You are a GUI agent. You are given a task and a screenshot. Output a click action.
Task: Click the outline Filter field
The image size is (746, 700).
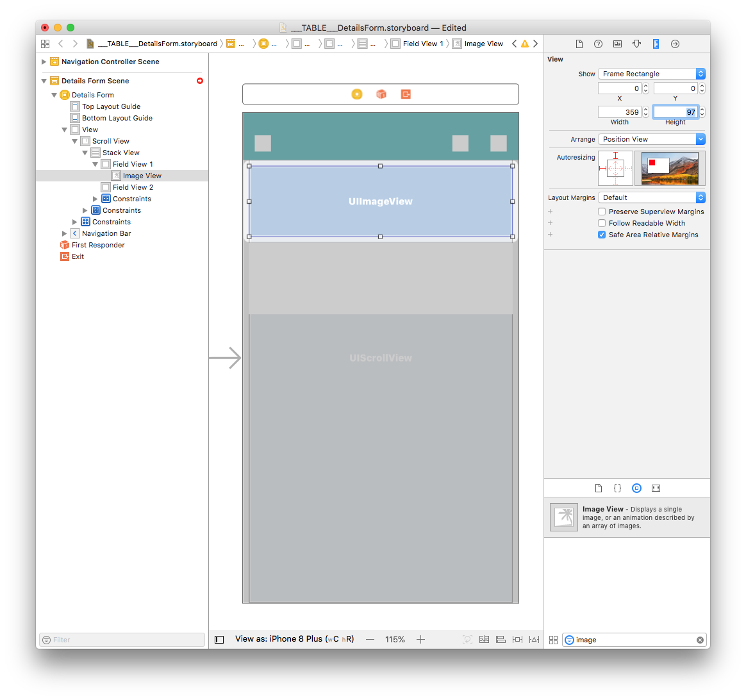click(122, 640)
